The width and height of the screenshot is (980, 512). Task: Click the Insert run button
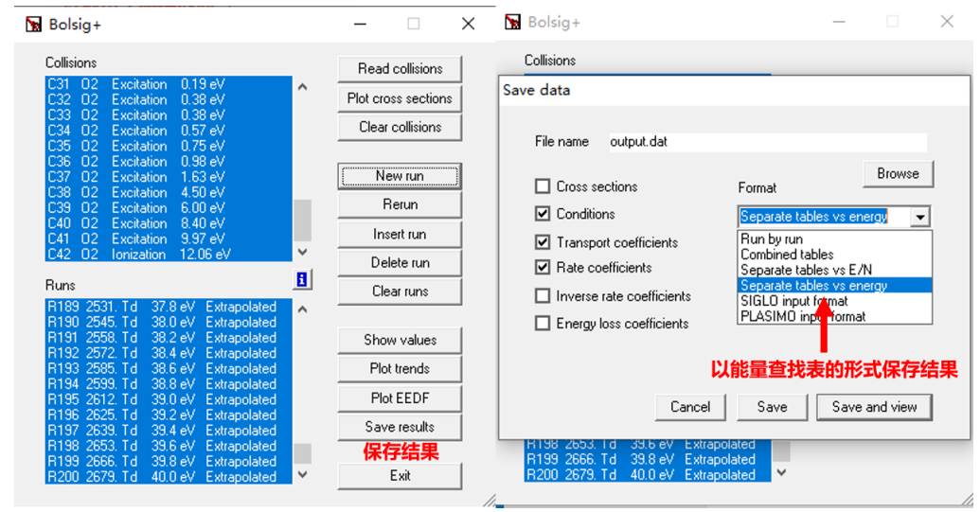400,234
